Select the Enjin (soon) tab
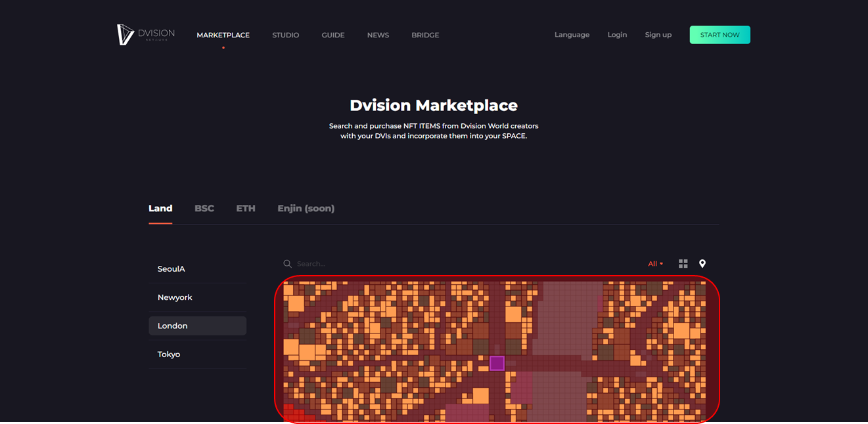The width and height of the screenshot is (868, 424). (306, 208)
